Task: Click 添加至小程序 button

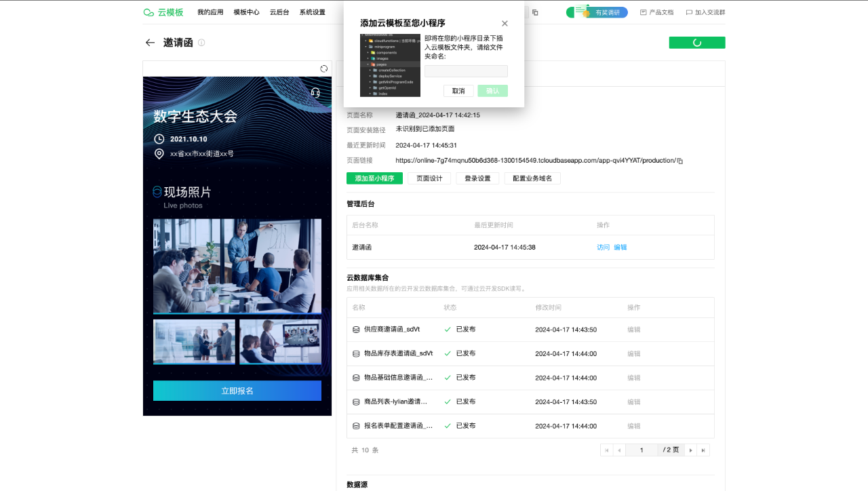Action: [x=374, y=178]
